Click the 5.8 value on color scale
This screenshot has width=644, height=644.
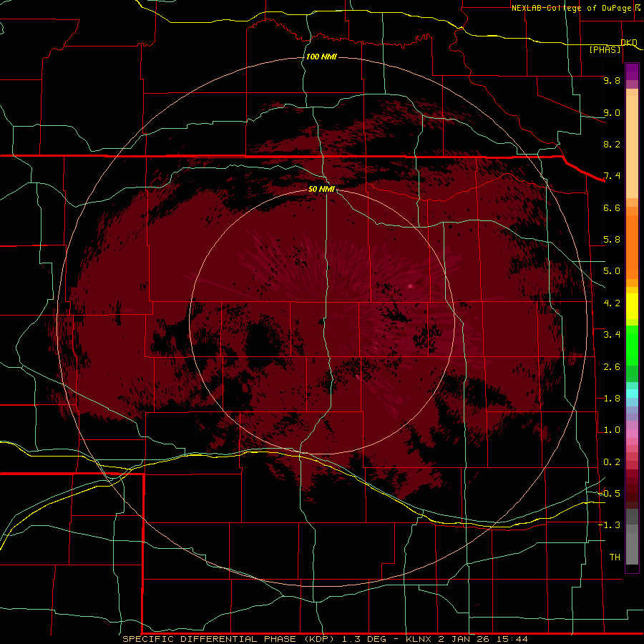612,240
